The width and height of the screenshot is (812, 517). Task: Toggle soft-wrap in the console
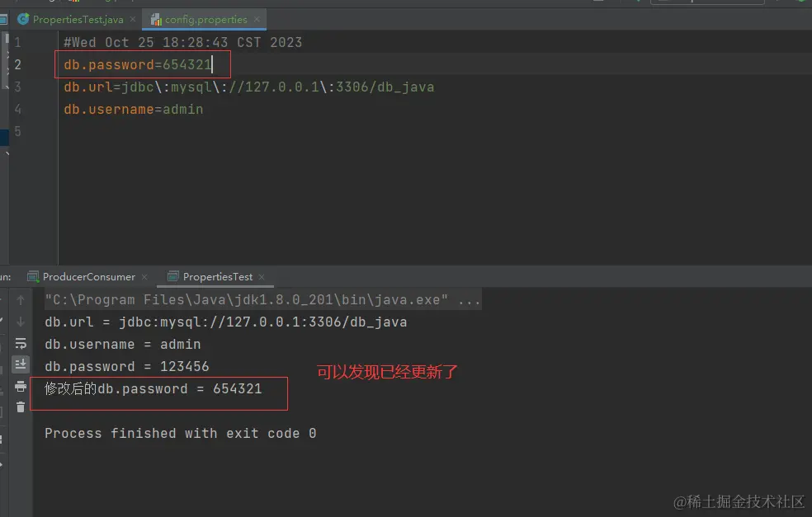pos(21,343)
